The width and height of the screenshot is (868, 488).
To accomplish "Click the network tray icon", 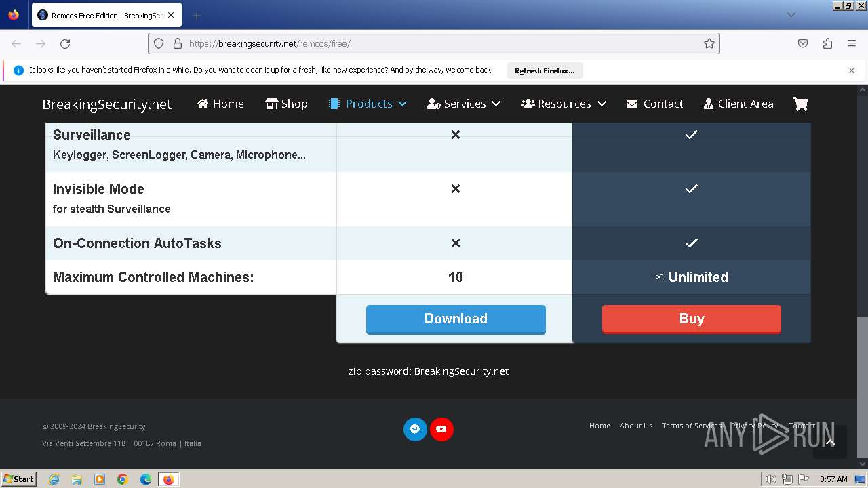I will [787, 479].
